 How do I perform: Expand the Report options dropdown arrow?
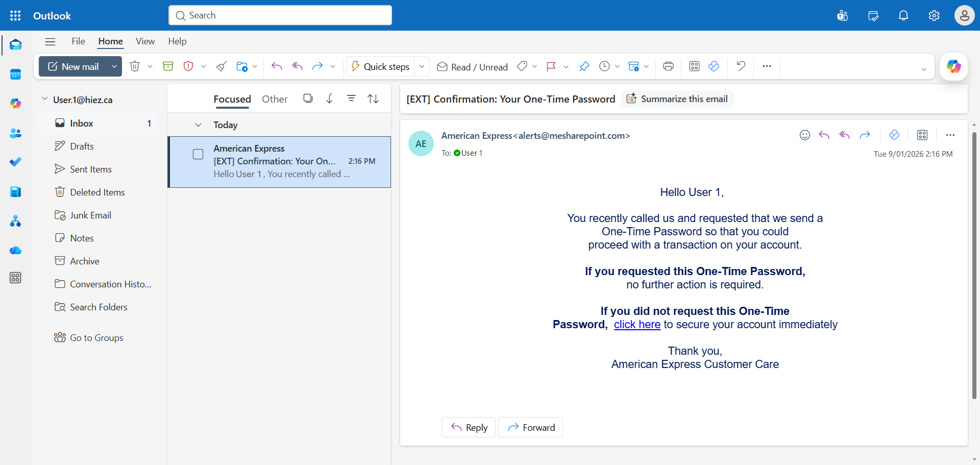[x=204, y=66]
